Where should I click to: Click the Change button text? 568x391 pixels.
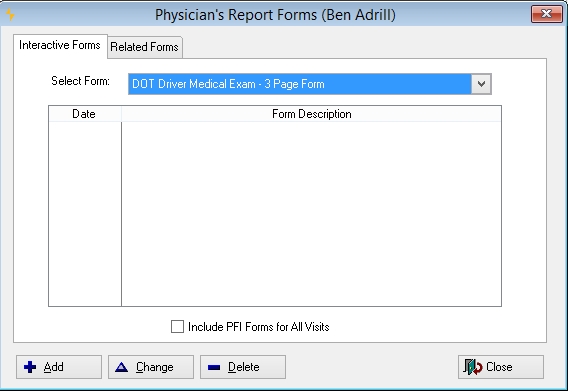(155, 367)
